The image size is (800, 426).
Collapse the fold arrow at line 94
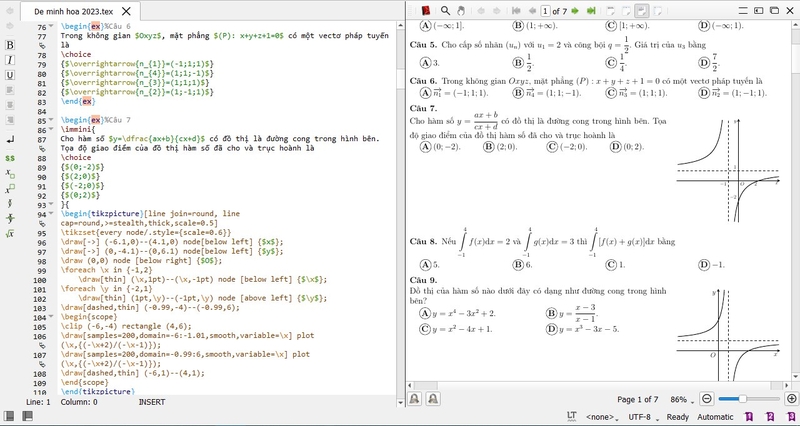51,214
